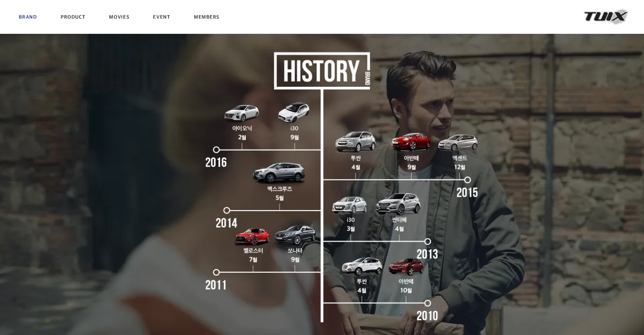This screenshot has width=644, height=335.
Task: Select the EVENT menu item
Action: pos(162,17)
